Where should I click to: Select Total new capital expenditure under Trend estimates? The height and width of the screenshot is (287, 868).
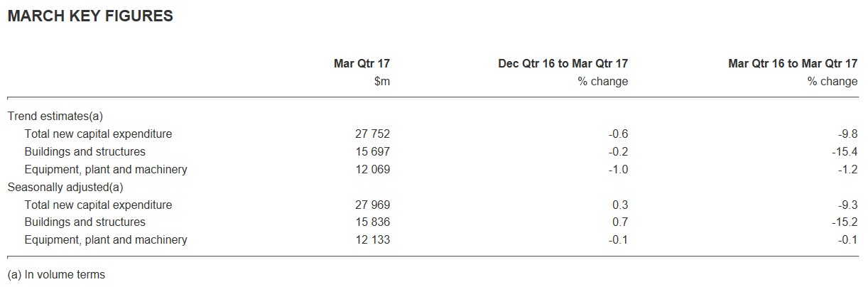(98, 134)
